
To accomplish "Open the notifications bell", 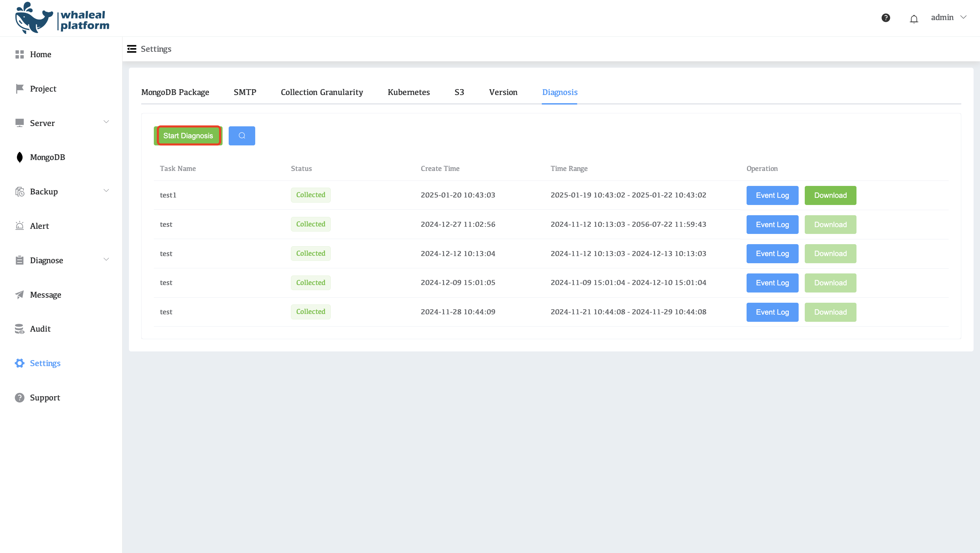I will pyautogui.click(x=914, y=19).
